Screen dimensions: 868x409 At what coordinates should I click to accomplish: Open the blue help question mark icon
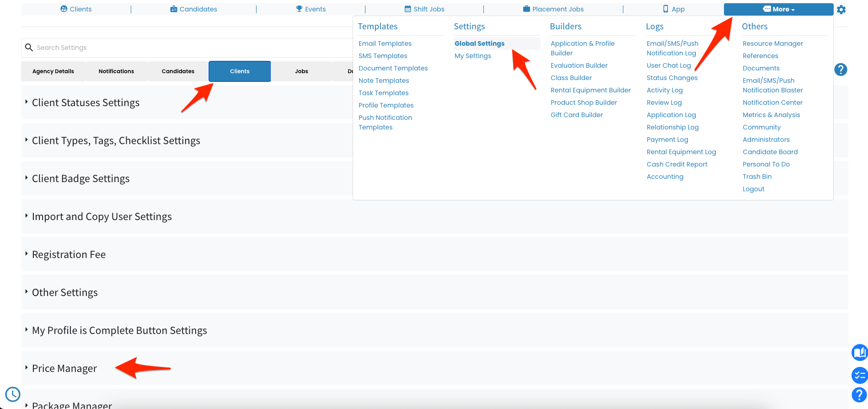[x=841, y=70]
